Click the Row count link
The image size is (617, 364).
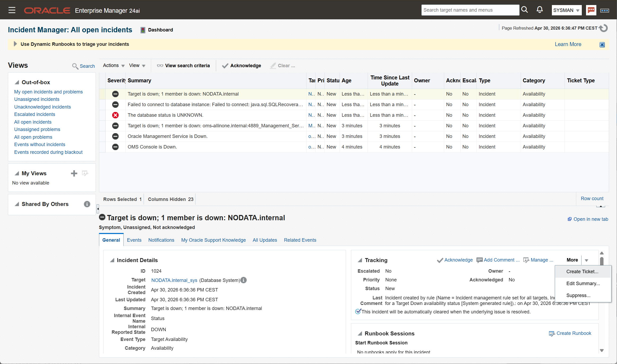click(592, 199)
